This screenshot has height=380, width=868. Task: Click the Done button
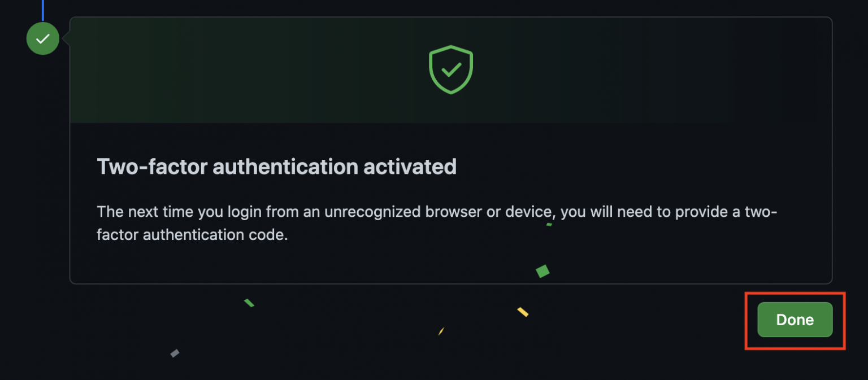click(x=795, y=320)
